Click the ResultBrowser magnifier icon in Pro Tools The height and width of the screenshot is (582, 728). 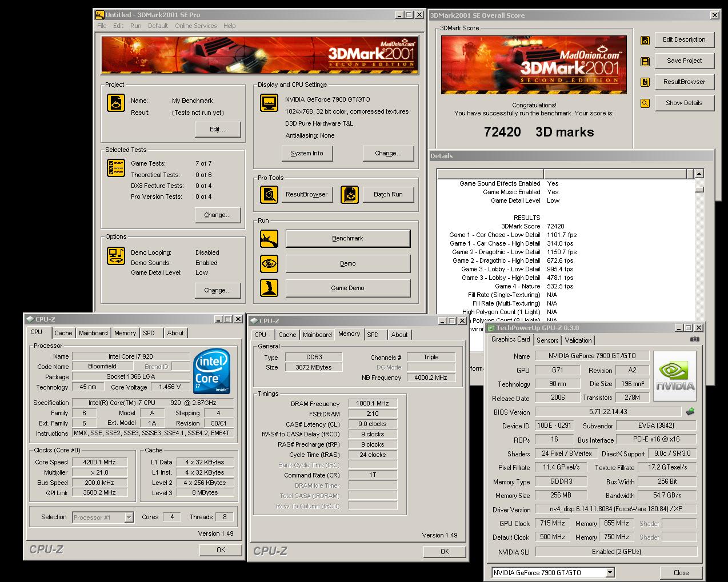(x=269, y=194)
